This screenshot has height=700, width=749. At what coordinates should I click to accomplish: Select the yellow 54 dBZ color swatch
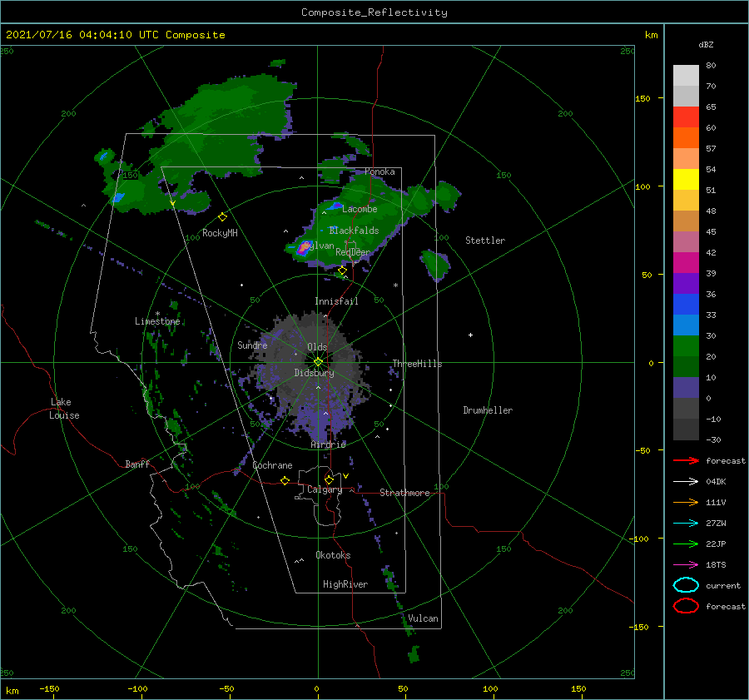686,179
